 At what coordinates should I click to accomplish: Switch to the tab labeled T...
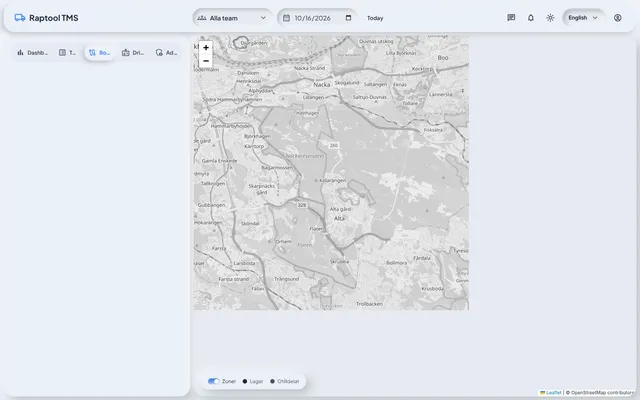[67, 53]
